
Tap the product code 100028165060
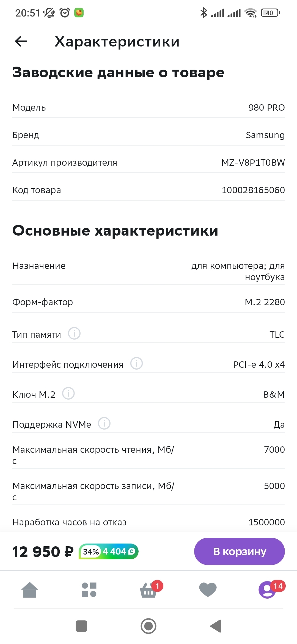click(253, 190)
